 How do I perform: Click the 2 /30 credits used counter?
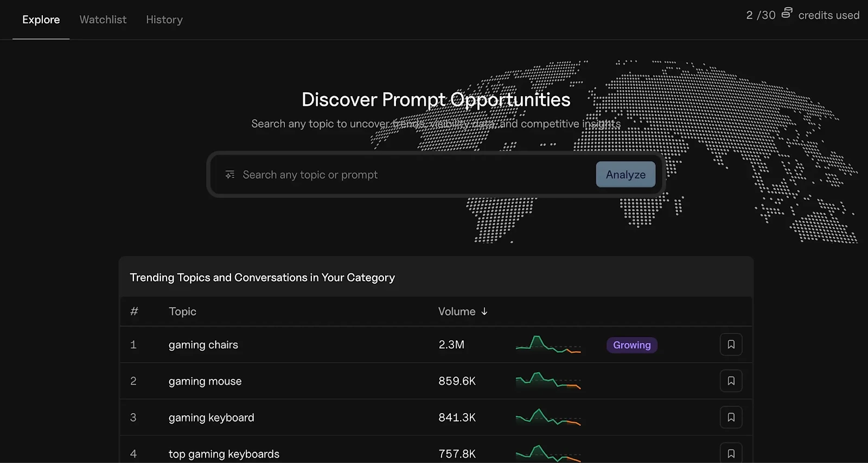pos(802,15)
